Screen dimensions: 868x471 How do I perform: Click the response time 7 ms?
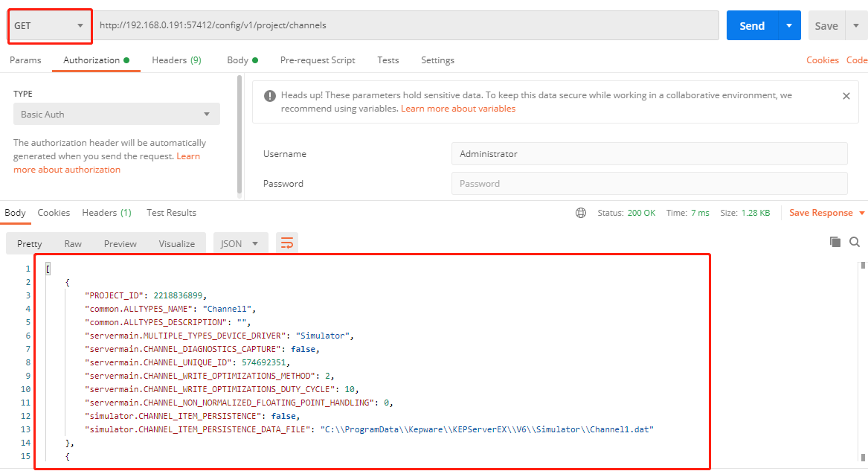700,213
